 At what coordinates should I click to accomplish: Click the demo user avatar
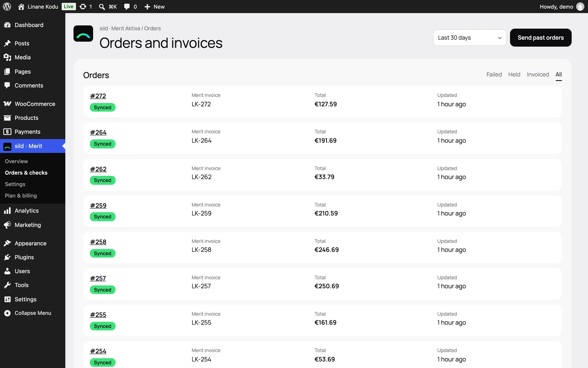point(580,7)
